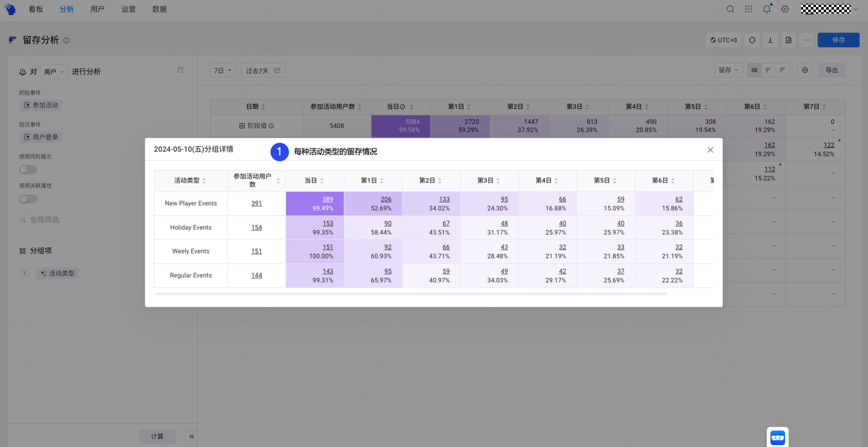Sort the main table by 第7日

(824, 107)
